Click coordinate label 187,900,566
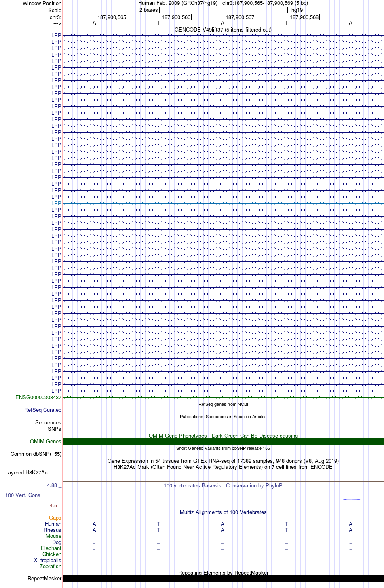384x588 pixels. click(x=176, y=17)
